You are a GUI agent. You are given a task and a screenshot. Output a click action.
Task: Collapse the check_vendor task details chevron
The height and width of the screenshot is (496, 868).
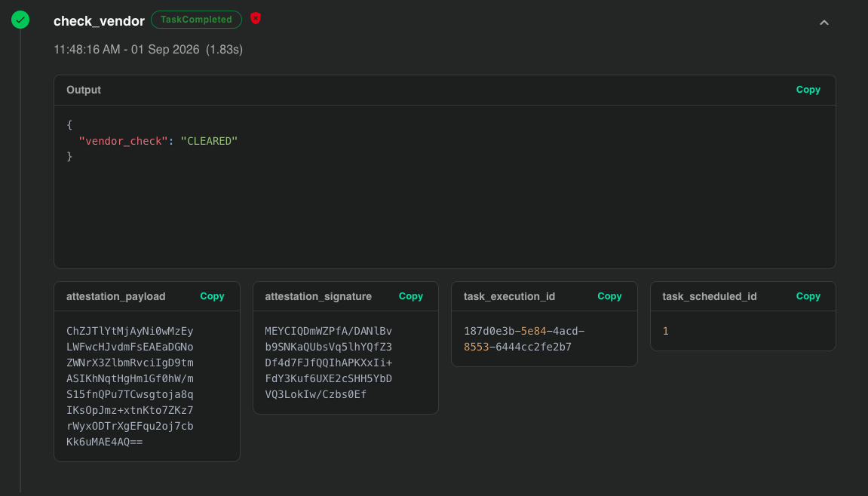point(824,23)
